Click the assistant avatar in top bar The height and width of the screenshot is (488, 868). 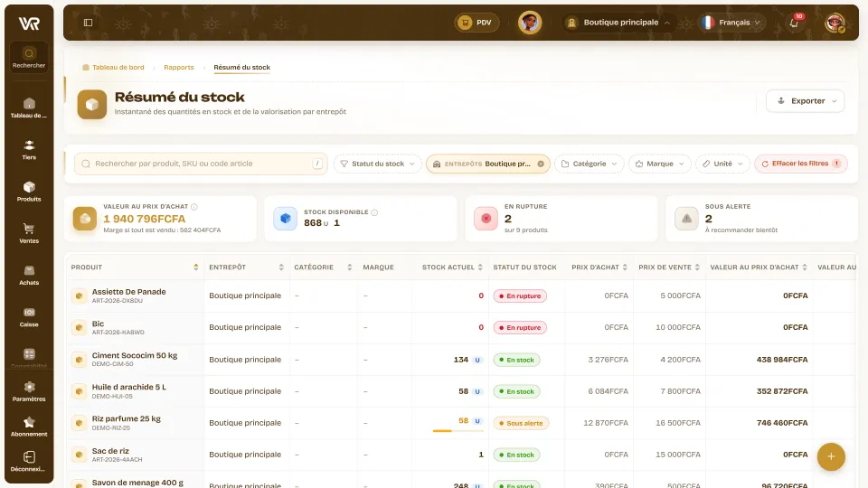click(x=530, y=23)
